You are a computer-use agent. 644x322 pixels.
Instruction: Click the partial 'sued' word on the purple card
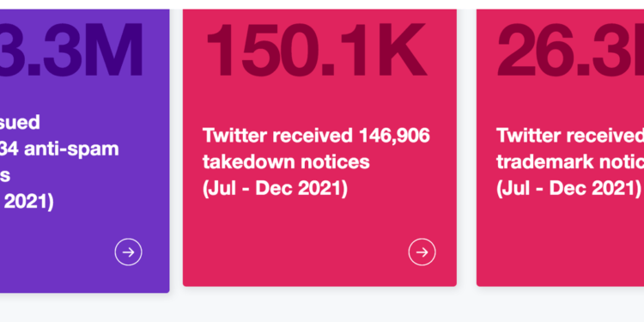point(20,123)
